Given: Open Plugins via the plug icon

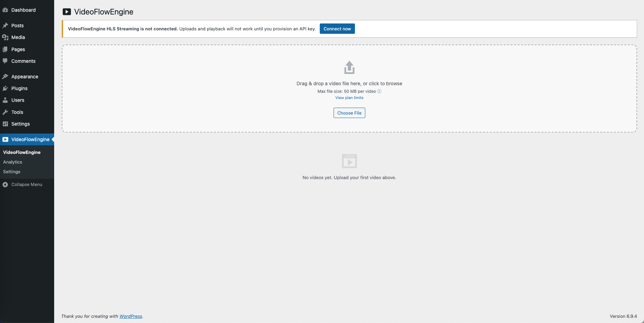Looking at the screenshot, I should [5, 88].
